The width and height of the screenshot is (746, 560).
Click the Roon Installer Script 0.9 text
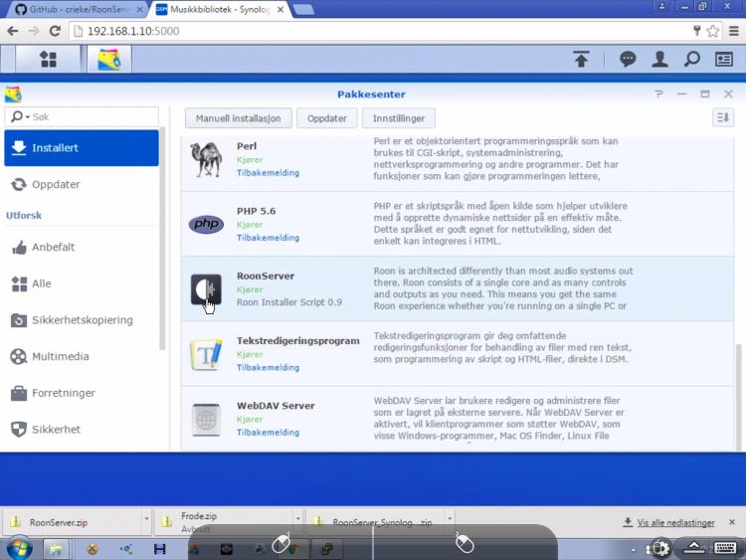point(289,302)
